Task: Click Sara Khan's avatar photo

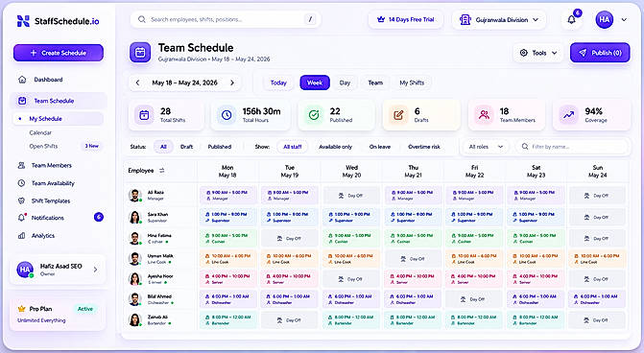Action: 134,217
